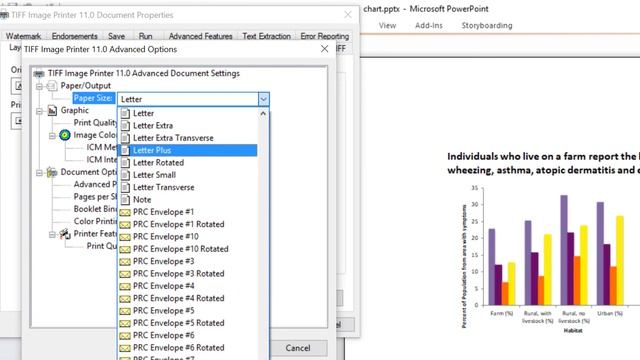Viewport: 640px width, 360px height.
Task: Click the bar chart in PowerPoint slide
Action: tap(549, 259)
